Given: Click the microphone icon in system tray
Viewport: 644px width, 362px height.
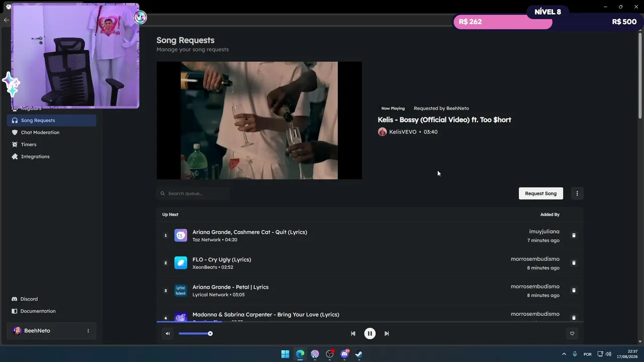Looking at the screenshot, I should coord(575,354).
